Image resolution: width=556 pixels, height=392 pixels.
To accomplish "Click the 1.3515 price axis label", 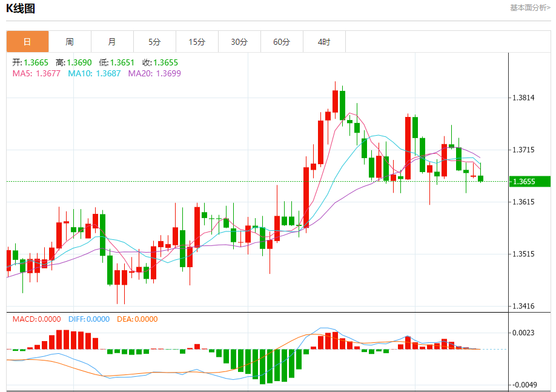I will (523, 254).
